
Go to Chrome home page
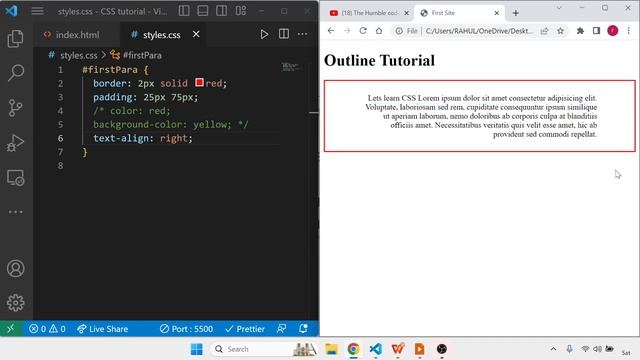(379, 31)
